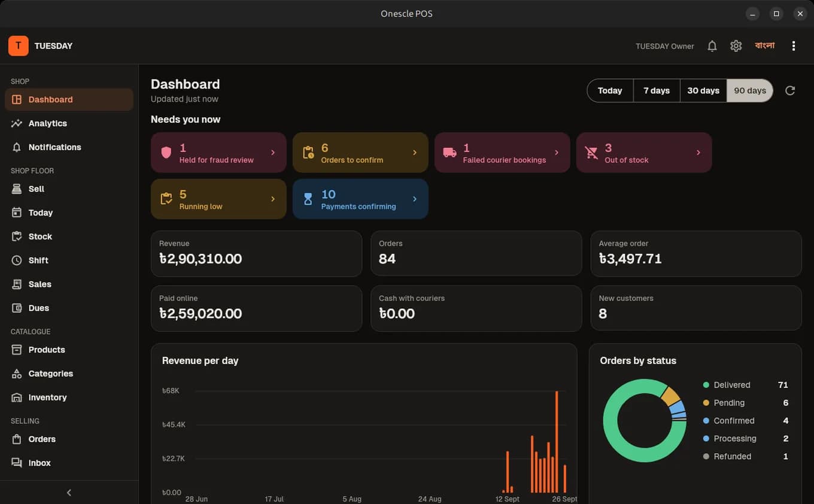Open Held for fraud review chevron
The height and width of the screenshot is (504, 814).
coord(273,153)
